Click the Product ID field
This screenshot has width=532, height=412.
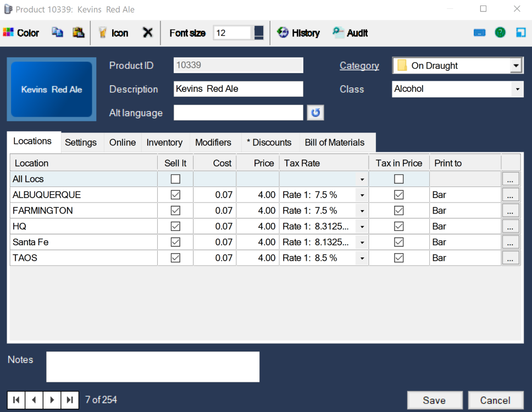[x=238, y=65]
